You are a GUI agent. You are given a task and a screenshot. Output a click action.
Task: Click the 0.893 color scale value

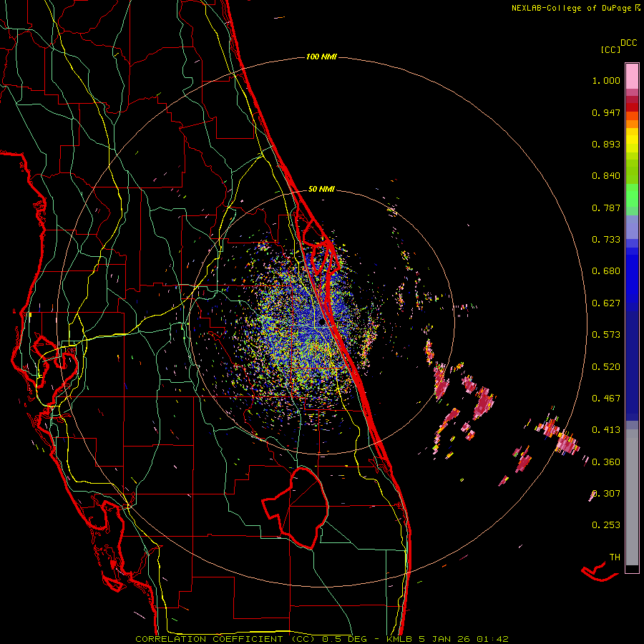click(606, 144)
